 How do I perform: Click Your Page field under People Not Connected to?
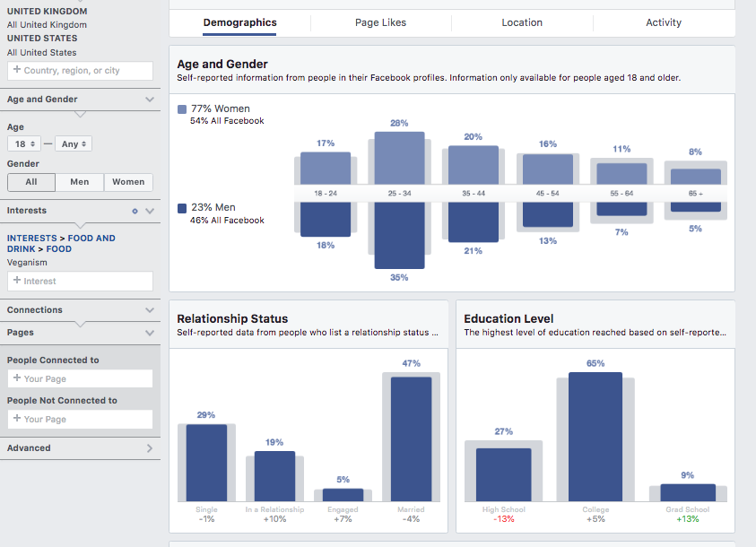[80, 420]
